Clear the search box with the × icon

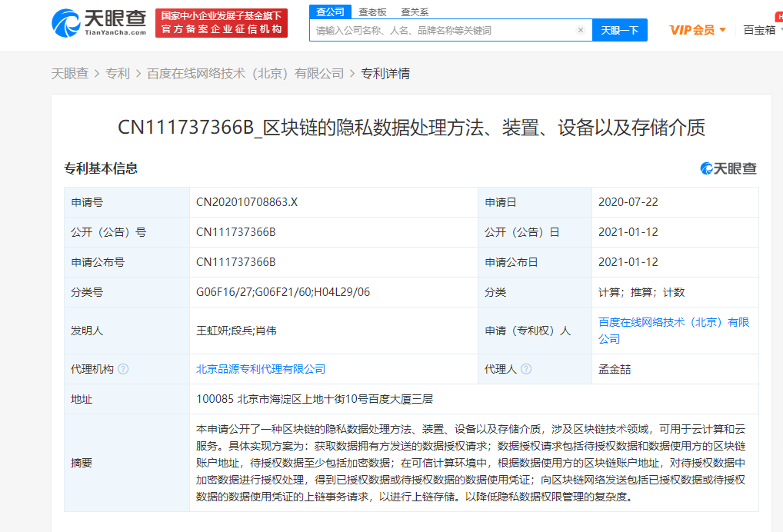tap(581, 29)
